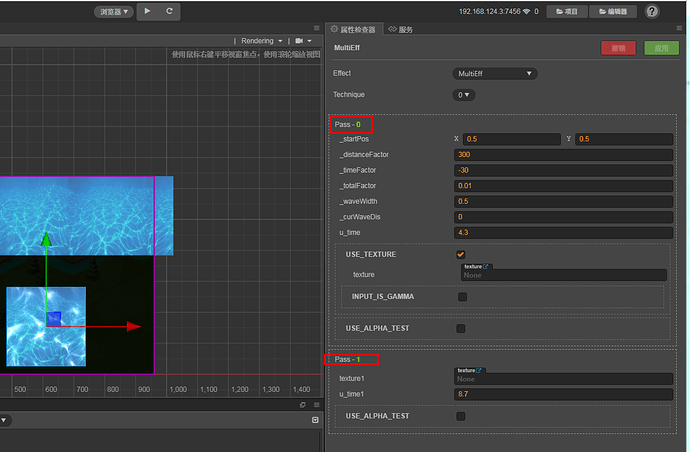Click the wifi connection icon

(x=526, y=12)
